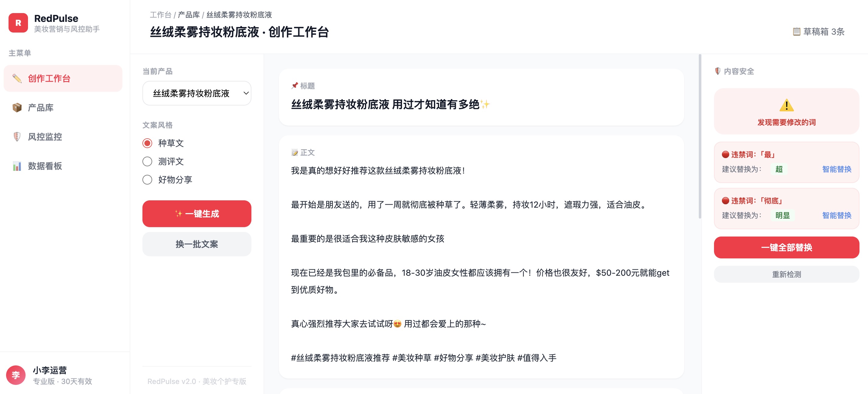
Task: Click 产品库 in the breadcrumb
Action: click(x=189, y=15)
